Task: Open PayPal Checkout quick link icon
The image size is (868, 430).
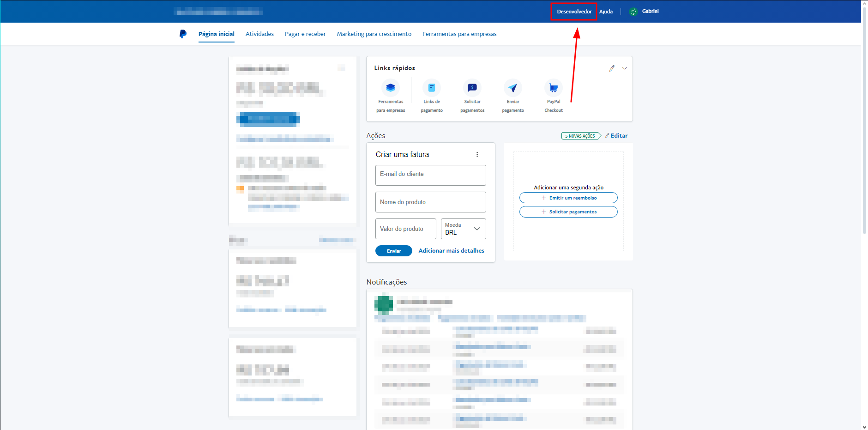Action: pyautogui.click(x=554, y=87)
